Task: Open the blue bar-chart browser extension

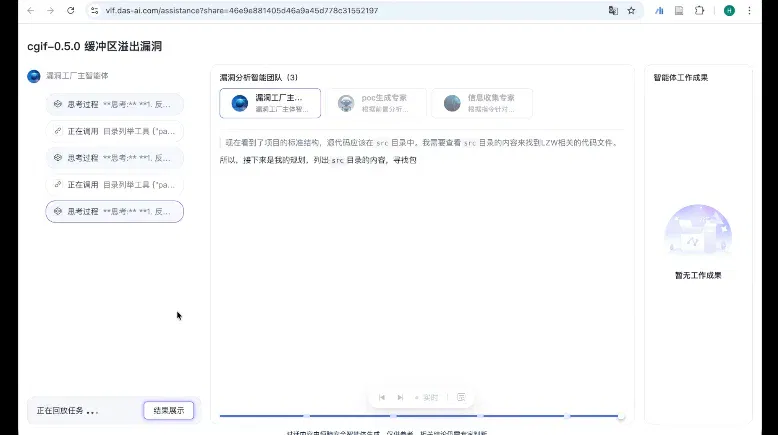Action: click(659, 10)
